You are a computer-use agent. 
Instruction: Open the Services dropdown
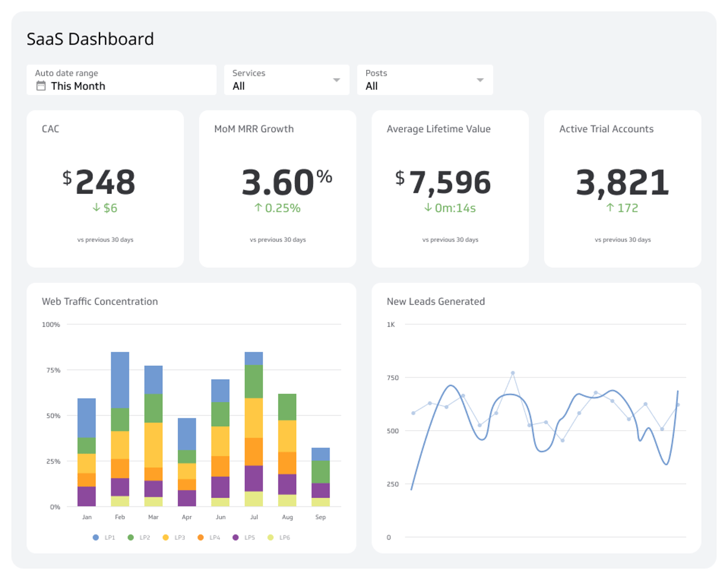click(x=336, y=80)
